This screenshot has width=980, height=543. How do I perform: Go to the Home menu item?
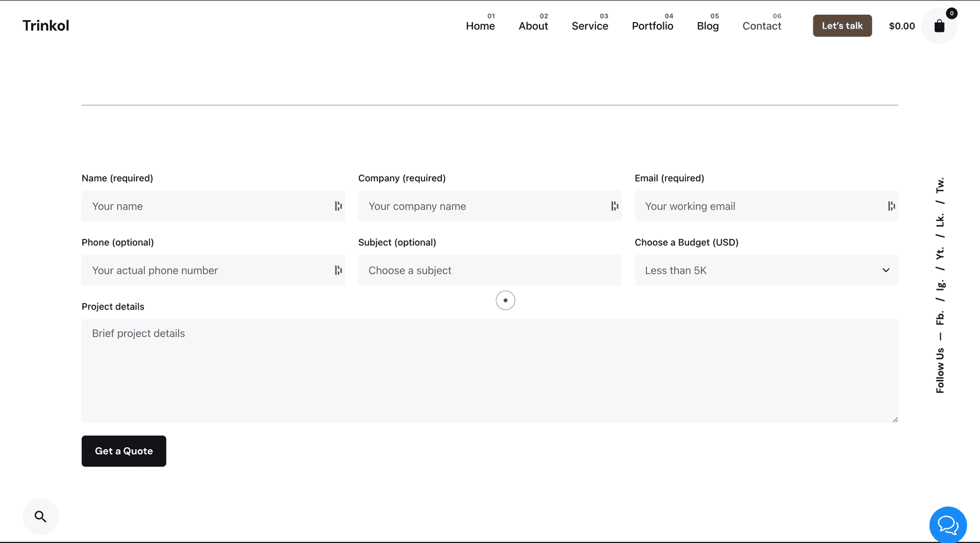[x=480, y=26]
